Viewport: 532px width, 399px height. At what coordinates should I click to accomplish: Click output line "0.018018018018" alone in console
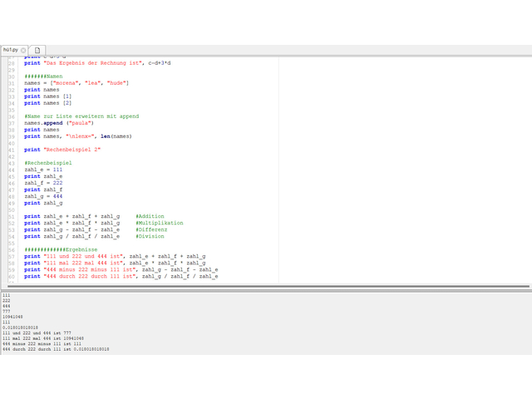click(x=20, y=328)
